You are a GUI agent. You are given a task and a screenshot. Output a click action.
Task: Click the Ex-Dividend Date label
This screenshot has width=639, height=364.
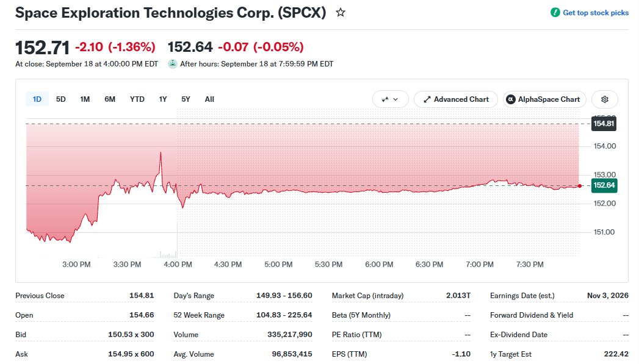[518, 335]
